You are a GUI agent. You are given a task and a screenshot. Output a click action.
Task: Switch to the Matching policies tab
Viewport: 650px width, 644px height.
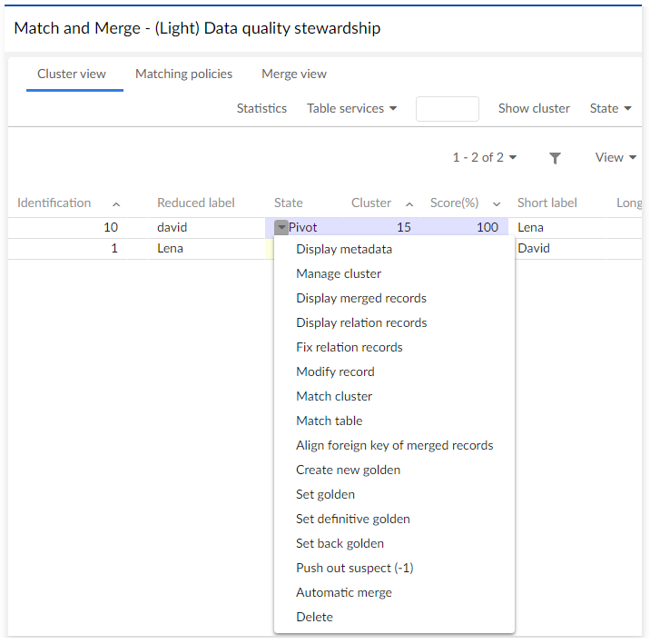click(x=183, y=74)
